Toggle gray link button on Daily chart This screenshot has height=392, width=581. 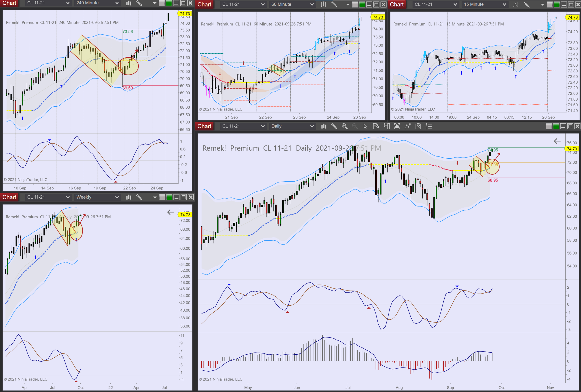tap(549, 126)
